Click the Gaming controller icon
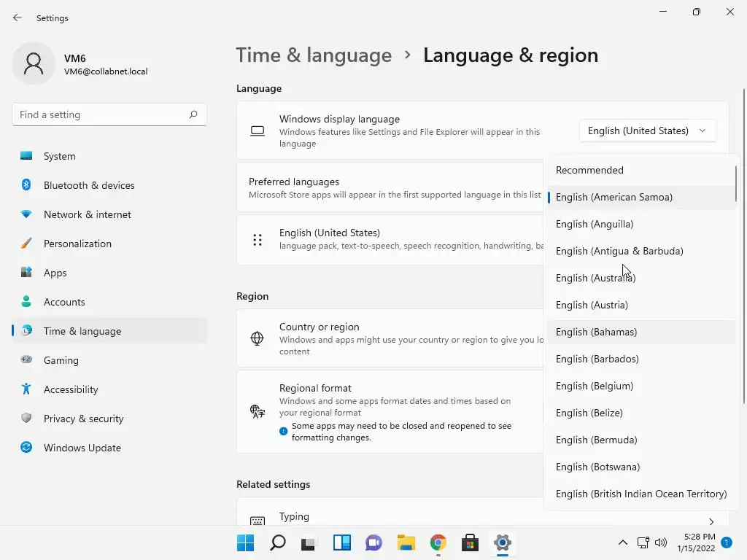747x560 pixels. tap(26, 359)
